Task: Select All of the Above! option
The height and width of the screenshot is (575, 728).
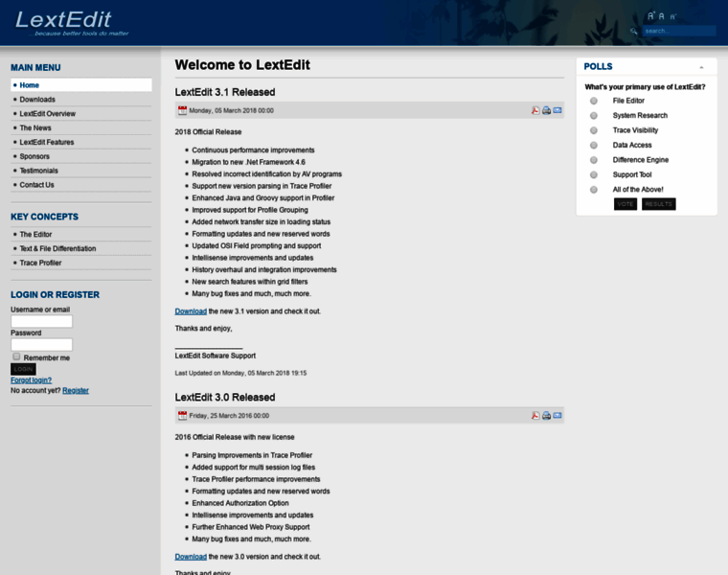Action: click(593, 190)
